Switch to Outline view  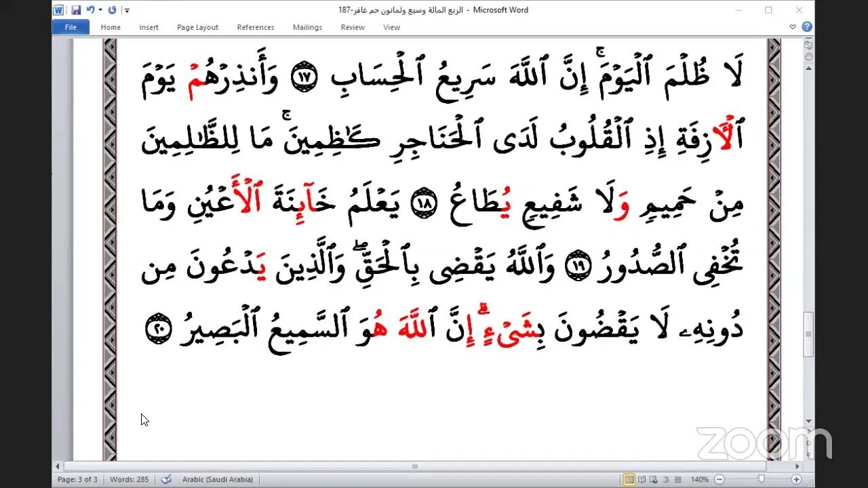(x=666, y=479)
